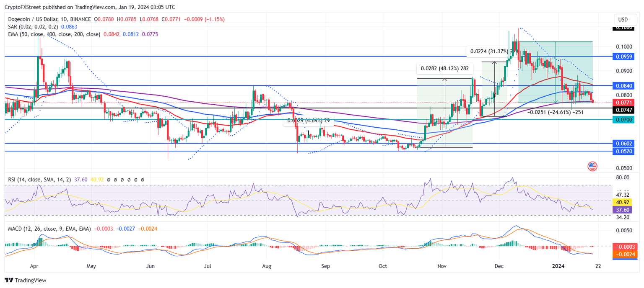Viewport: 644px width, 288px height.
Task: Select the Dec month label on time axis
Action: [499, 266]
